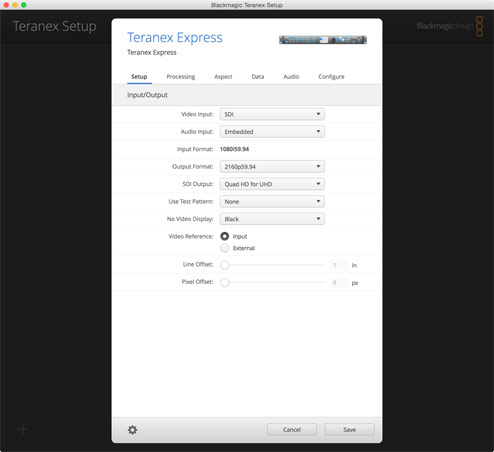Switch to the Aspect tab
Screen dimensions: 494x452
[223, 77]
